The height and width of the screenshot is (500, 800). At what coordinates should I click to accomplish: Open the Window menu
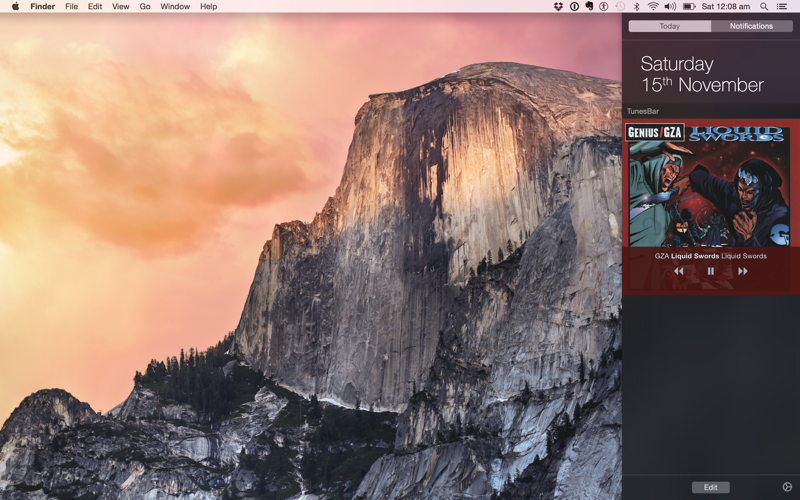(175, 7)
